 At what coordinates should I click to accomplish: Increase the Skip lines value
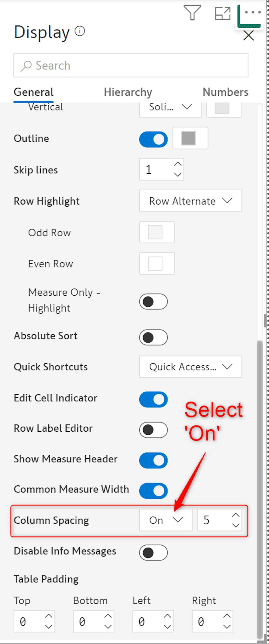coord(178,164)
